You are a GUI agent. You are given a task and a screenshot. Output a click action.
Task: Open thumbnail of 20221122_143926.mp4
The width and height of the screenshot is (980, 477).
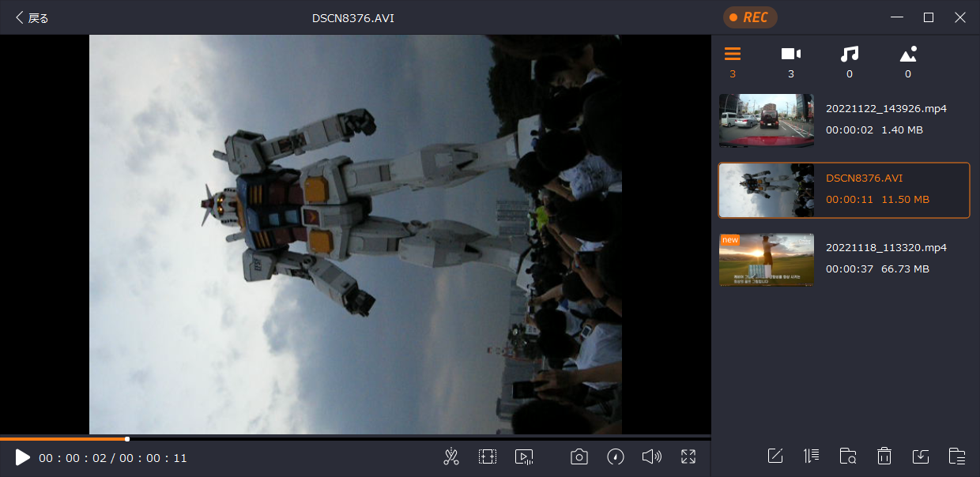click(x=767, y=121)
